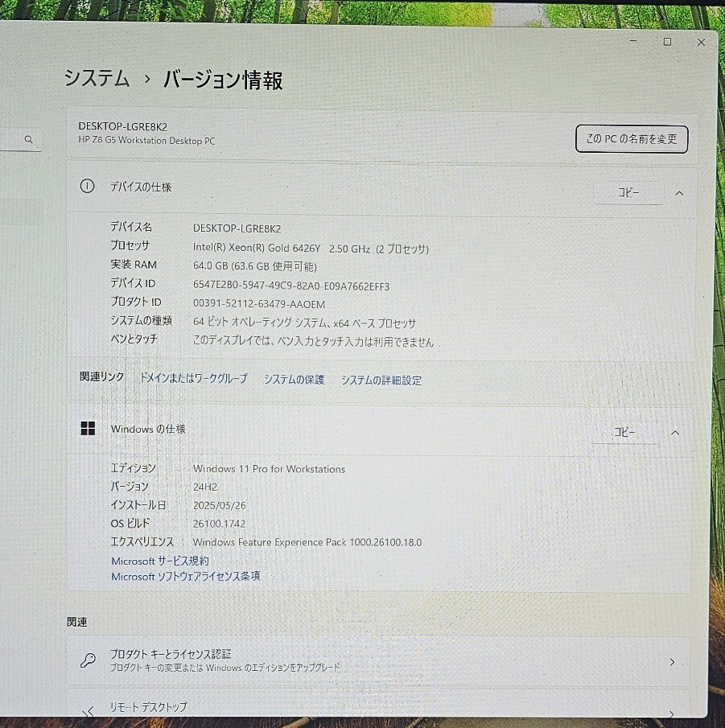Select OS build 26100.1742
This screenshot has height=728, width=725.
[219, 524]
